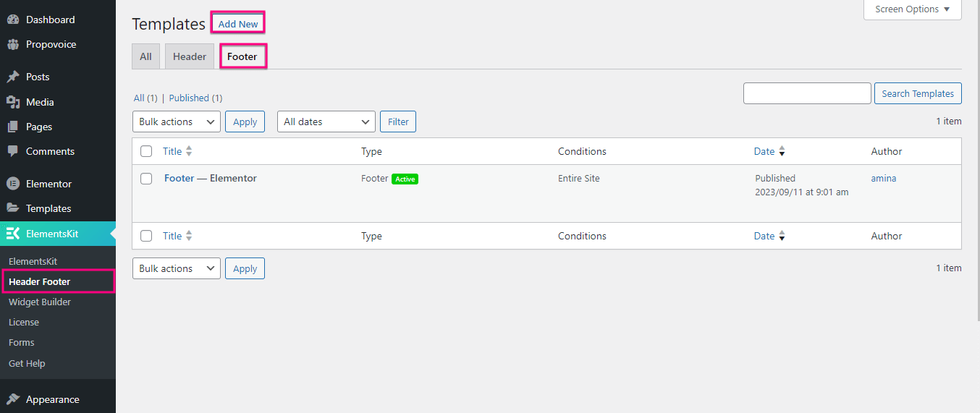980x413 pixels.
Task: Click the Date column header link
Action: (764, 151)
